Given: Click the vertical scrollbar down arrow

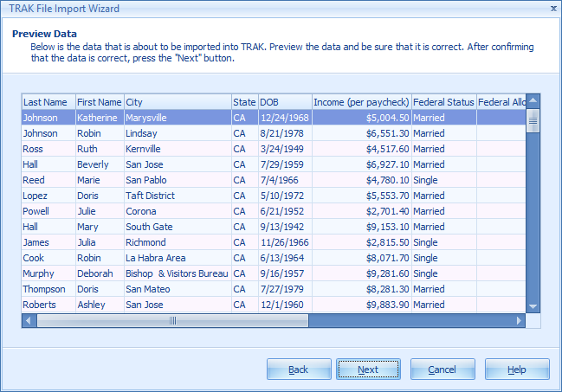Looking at the screenshot, I should tap(533, 306).
